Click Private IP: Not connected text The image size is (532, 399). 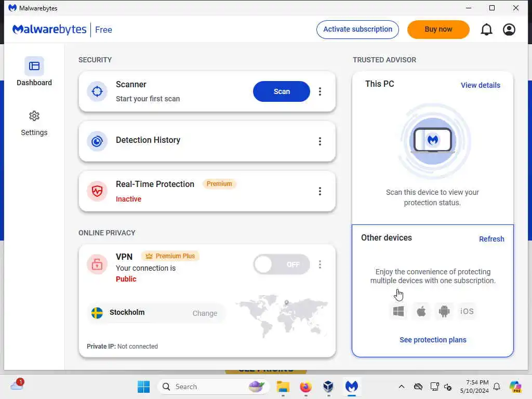(122, 346)
